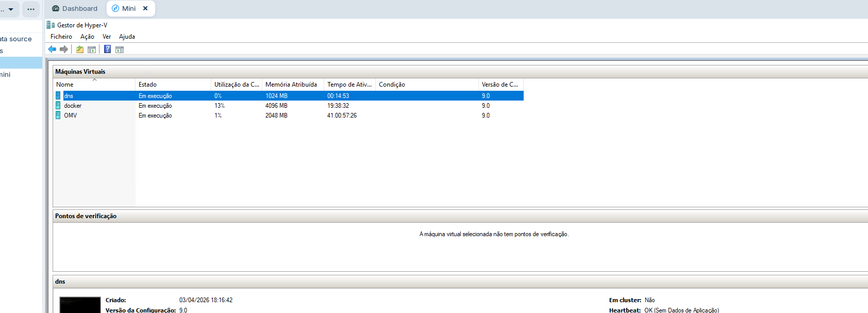
Task: Select the Mini tab
Action: [x=130, y=8]
